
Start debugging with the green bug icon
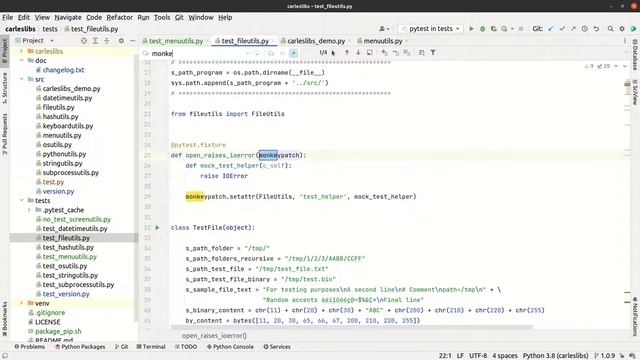point(482,29)
